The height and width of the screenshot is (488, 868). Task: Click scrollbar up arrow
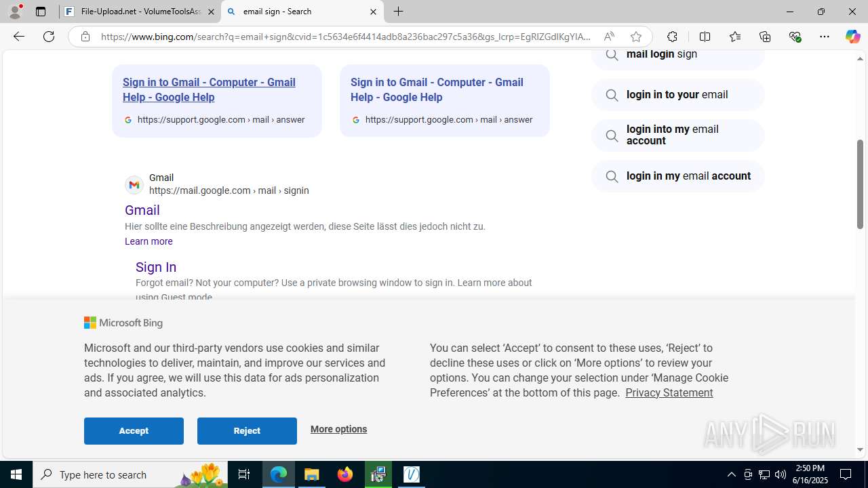coord(861,59)
